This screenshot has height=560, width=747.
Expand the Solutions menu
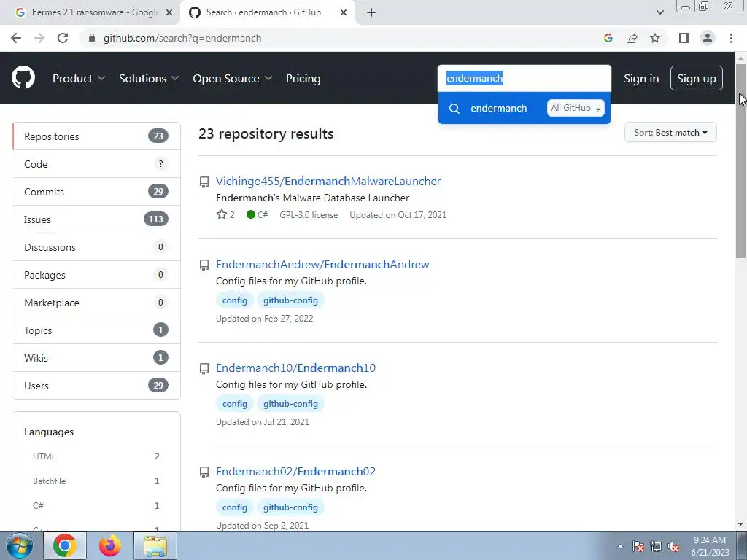149,78
